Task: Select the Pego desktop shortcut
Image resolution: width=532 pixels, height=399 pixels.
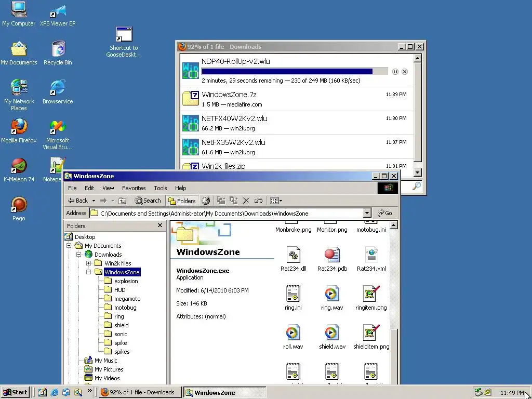Action: point(19,209)
